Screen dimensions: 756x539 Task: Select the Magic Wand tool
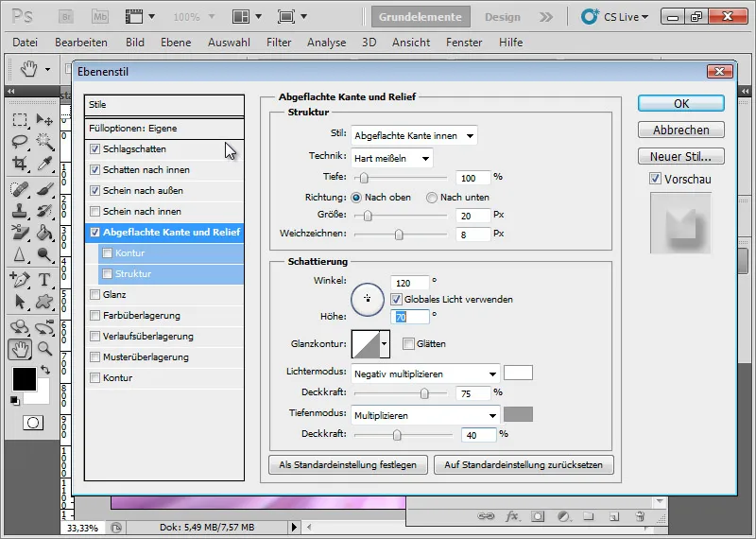(x=44, y=142)
